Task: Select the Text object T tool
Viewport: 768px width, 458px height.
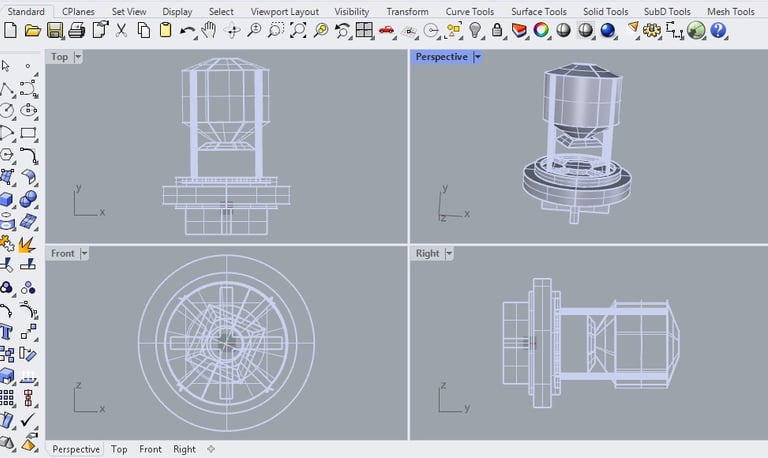Action: tap(6, 332)
